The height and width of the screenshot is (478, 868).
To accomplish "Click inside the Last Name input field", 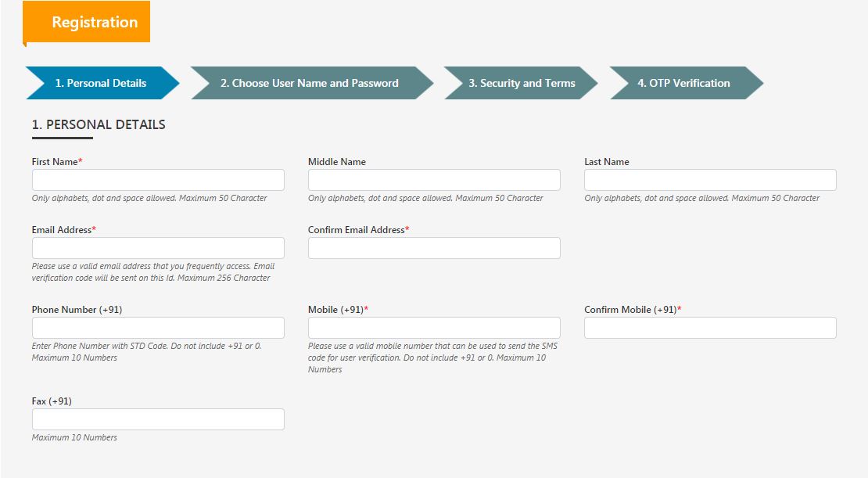I will click(x=709, y=179).
